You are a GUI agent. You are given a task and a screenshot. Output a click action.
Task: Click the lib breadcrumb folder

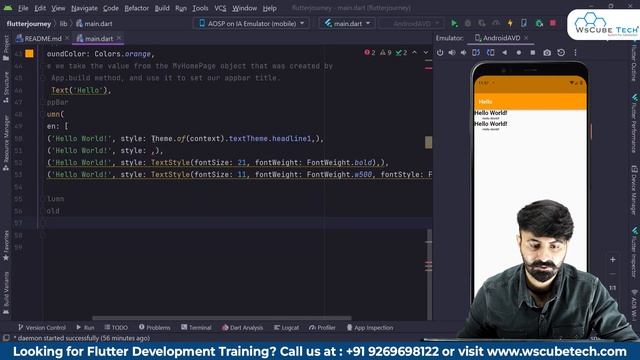(63, 24)
